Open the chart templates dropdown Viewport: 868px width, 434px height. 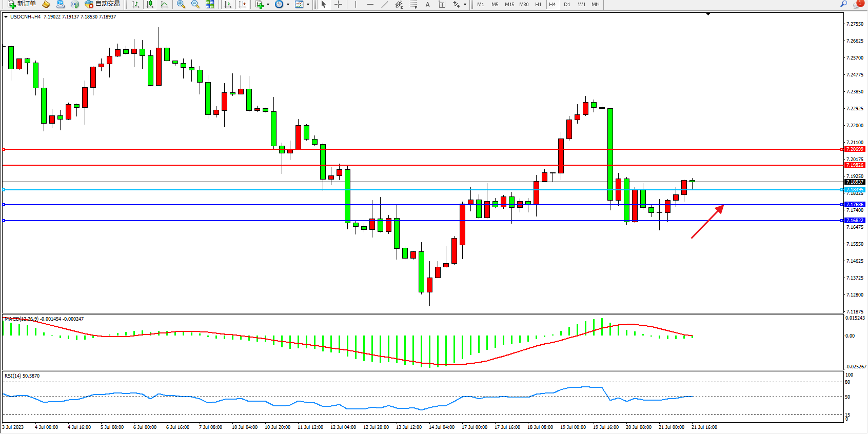308,4
